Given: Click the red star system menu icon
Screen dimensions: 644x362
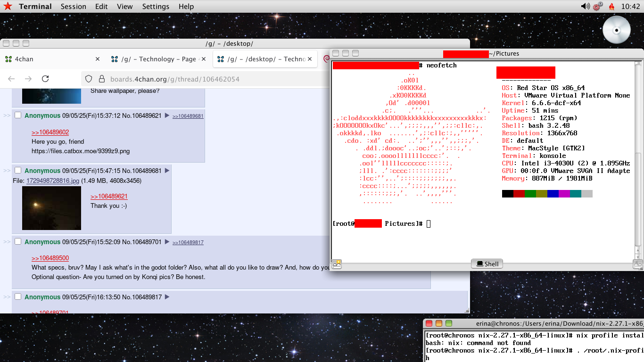Looking at the screenshot, I should (8, 6).
